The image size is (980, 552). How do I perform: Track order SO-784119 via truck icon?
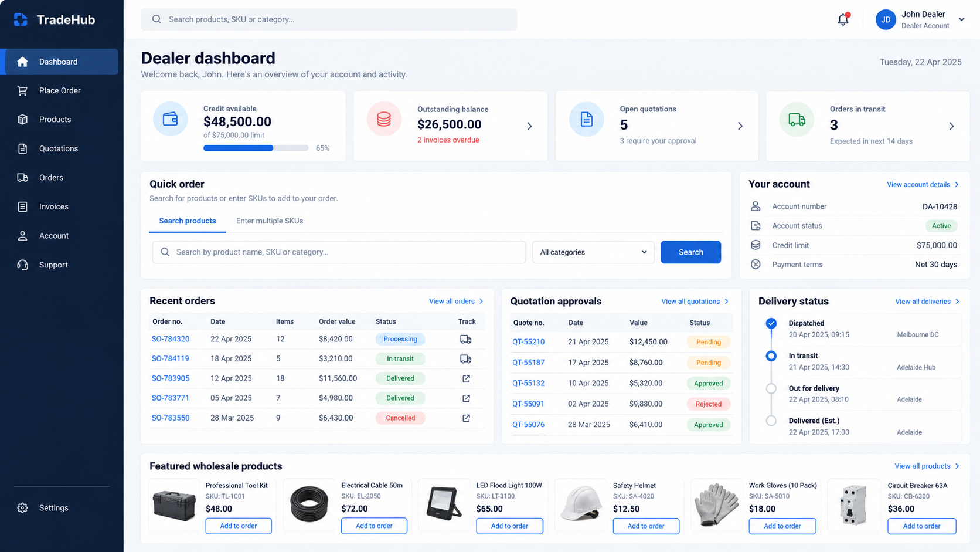tap(466, 359)
